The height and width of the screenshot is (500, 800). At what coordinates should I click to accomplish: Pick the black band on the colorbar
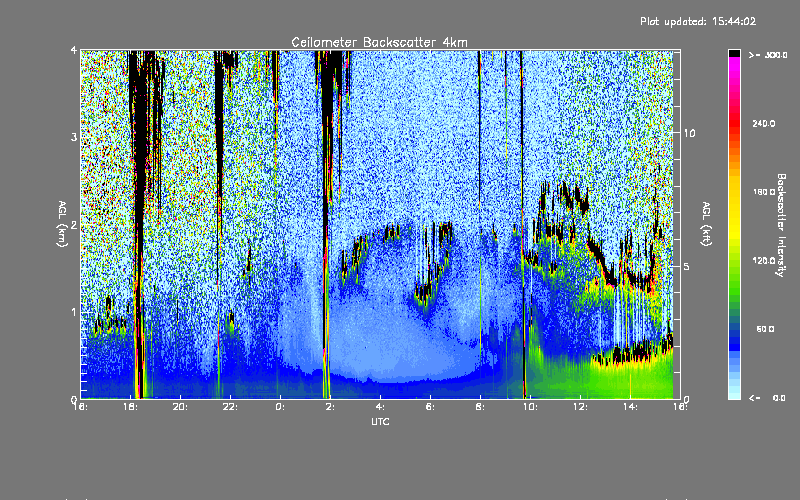(734, 53)
